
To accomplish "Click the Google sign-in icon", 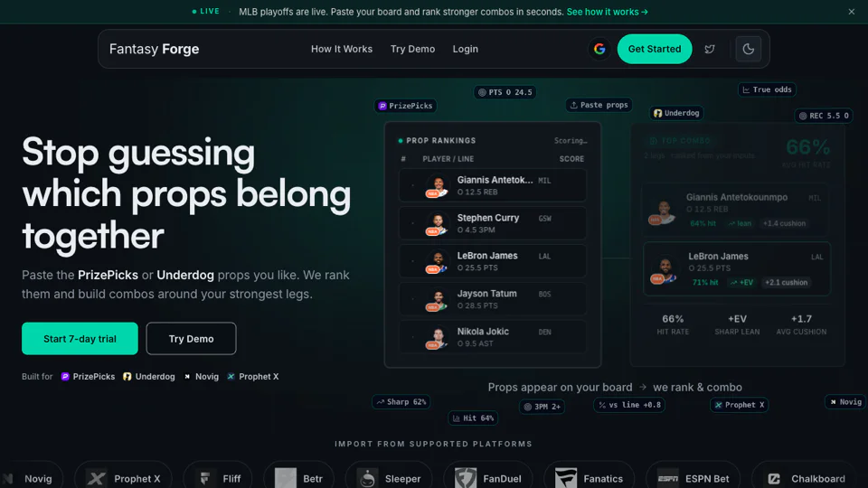I will 599,49.
